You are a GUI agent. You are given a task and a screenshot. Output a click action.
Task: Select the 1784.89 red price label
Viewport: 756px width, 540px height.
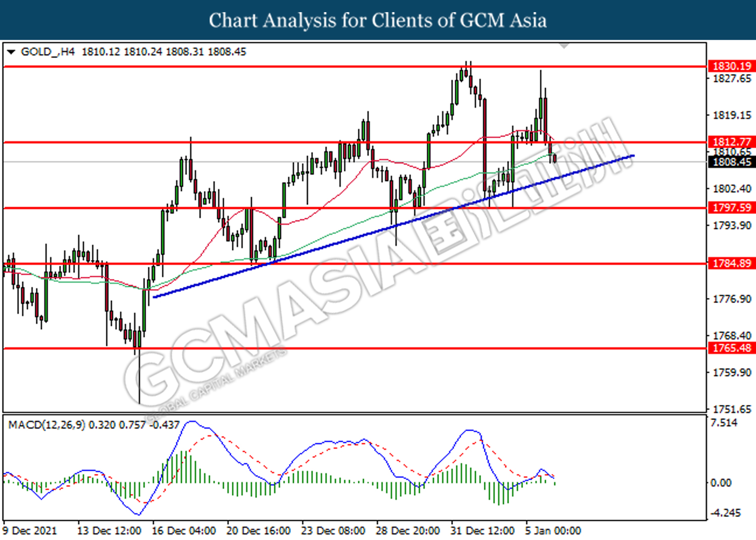(x=732, y=263)
